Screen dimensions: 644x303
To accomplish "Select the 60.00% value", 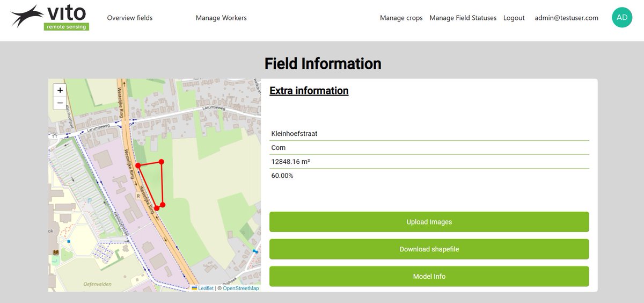I will pos(282,176).
